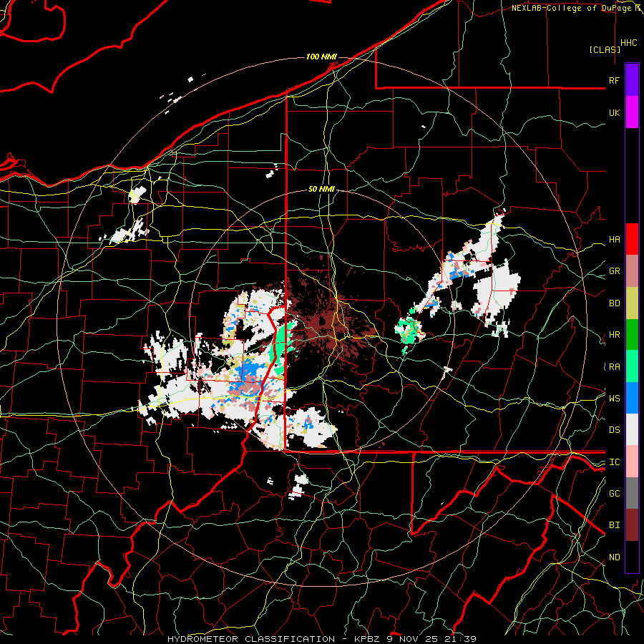This screenshot has width=644, height=644.
Task: Select the olive BD big drops swatch
Action: click(x=632, y=303)
